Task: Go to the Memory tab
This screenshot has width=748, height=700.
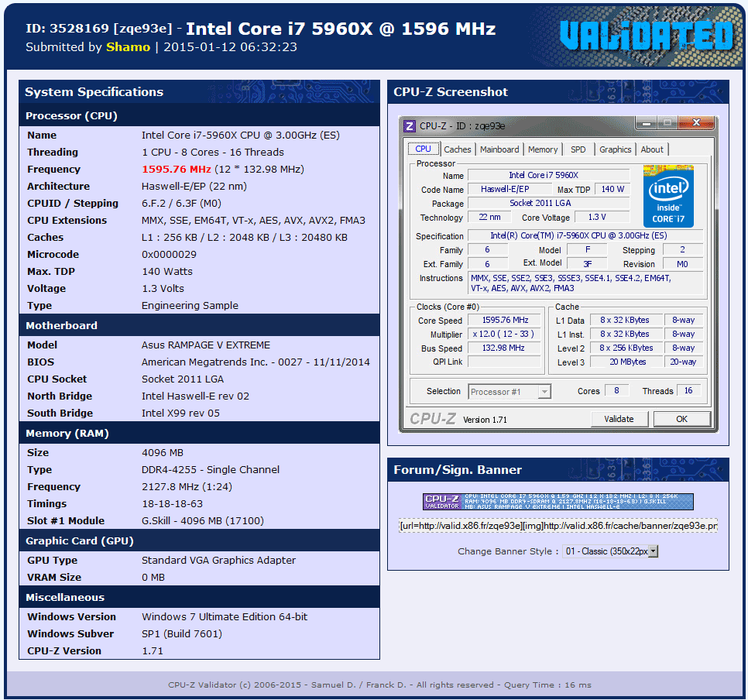Action: [x=543, y=149]
